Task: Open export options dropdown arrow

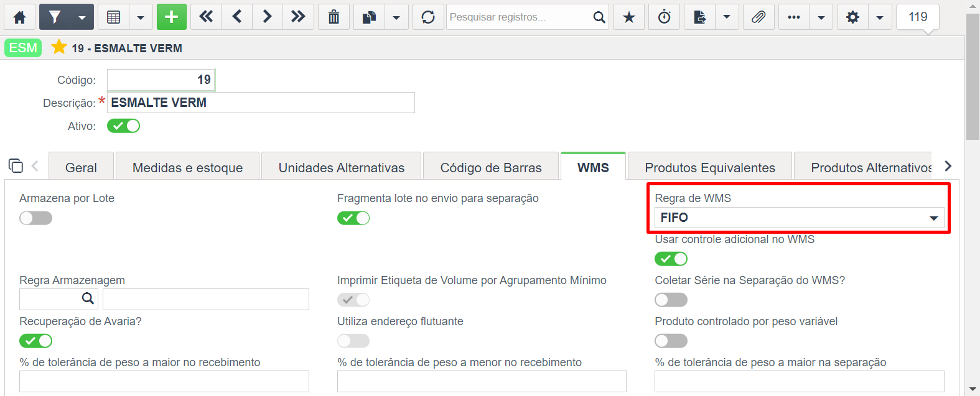Action: (727, 17)
